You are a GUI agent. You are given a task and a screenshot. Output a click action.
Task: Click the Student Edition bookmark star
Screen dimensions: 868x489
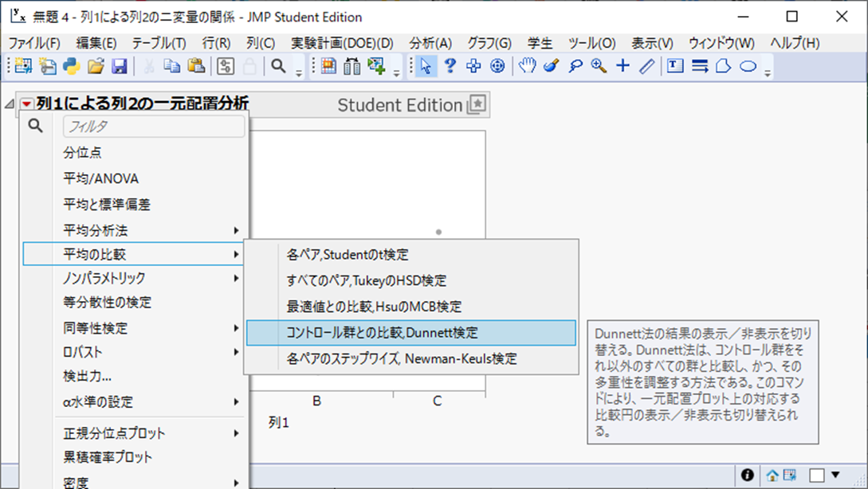(x=479, y=104)
